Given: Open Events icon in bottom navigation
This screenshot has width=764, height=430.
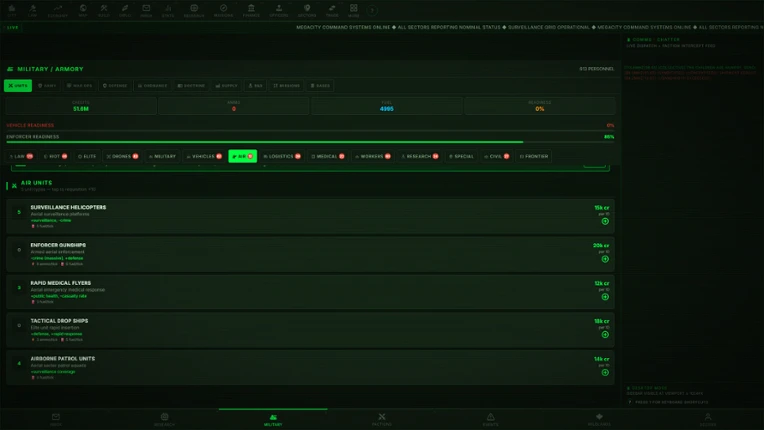Looking at the screenshot, I should tap(490, 419).
